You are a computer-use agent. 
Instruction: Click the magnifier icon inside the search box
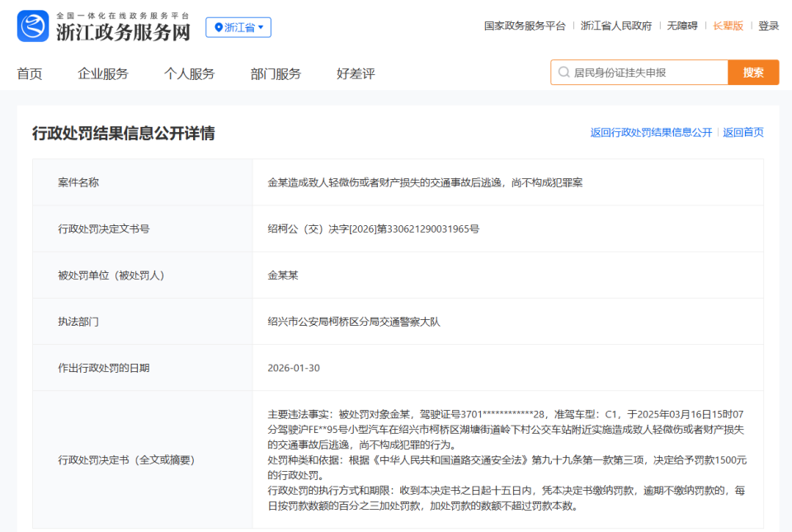[x=563, y=72]
